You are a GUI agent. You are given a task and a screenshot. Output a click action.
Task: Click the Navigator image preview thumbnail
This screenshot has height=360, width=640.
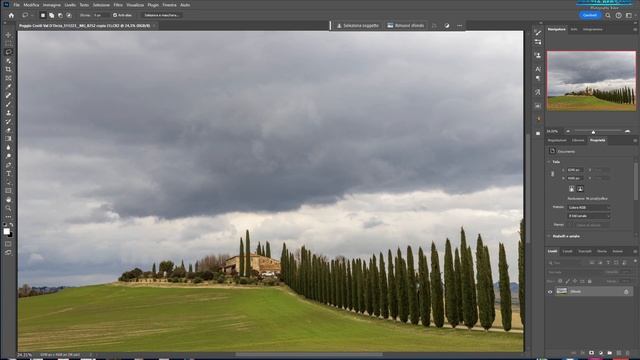pos(591,81)
